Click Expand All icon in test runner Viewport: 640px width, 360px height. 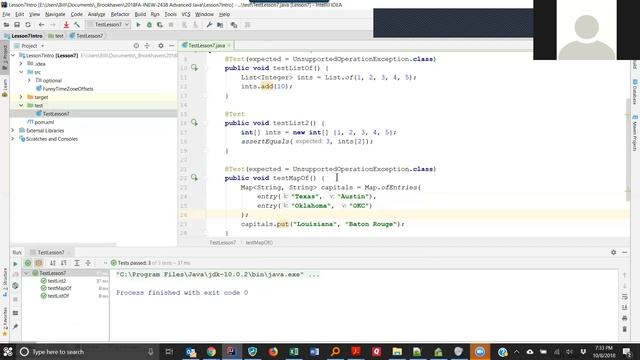pos(77,263)
